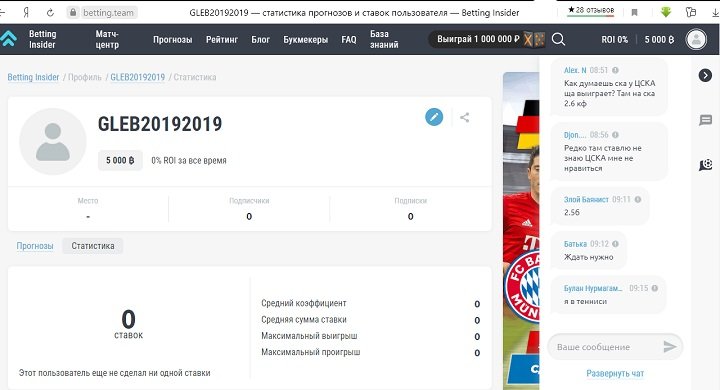720x390 pixels.
Task: Click the info icon beside Батька's message time
Action: [615, 244]
